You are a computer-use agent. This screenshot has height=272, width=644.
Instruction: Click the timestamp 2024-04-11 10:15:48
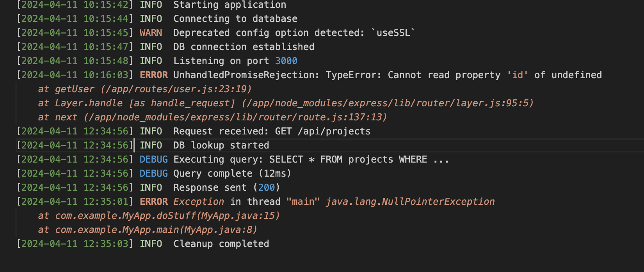coord(75,61)
